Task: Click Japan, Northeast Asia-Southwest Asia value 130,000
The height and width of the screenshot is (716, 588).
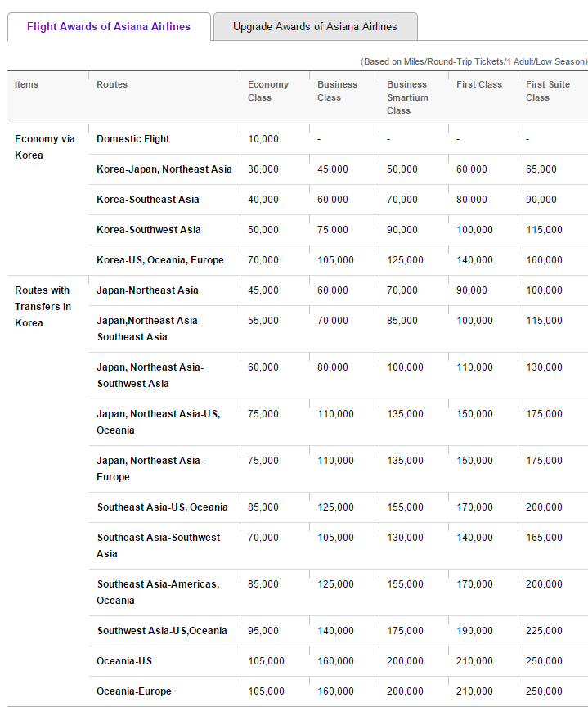Action: coord(544,367)
